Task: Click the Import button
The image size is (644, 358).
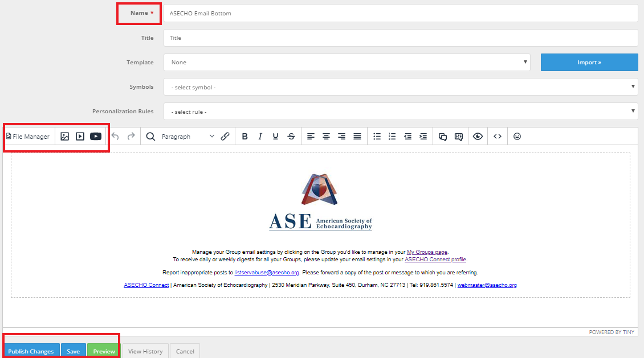Action: coord(589,63)
